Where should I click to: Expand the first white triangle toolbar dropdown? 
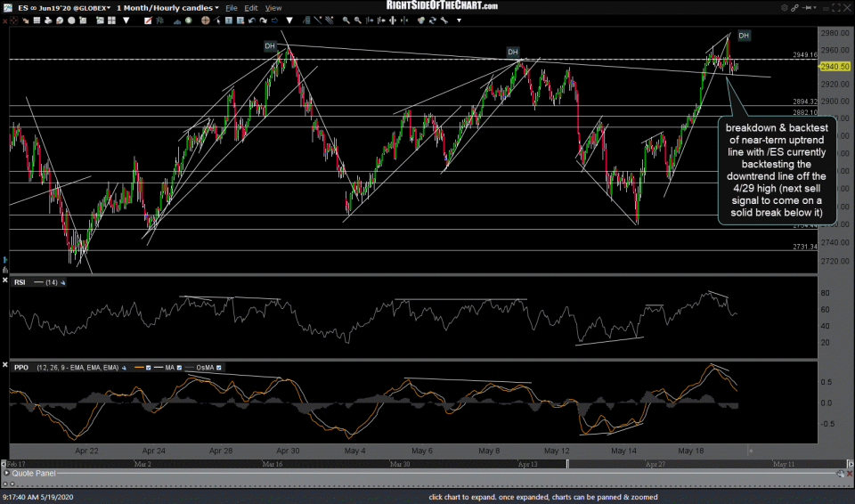click(126, 20)
